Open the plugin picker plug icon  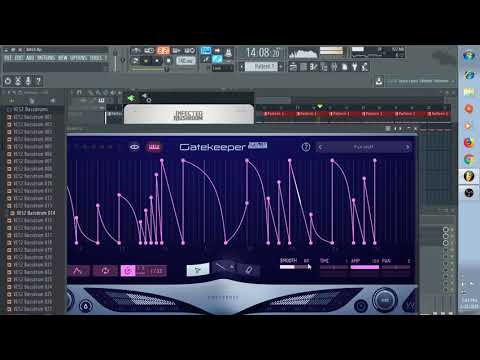point(355,67)
